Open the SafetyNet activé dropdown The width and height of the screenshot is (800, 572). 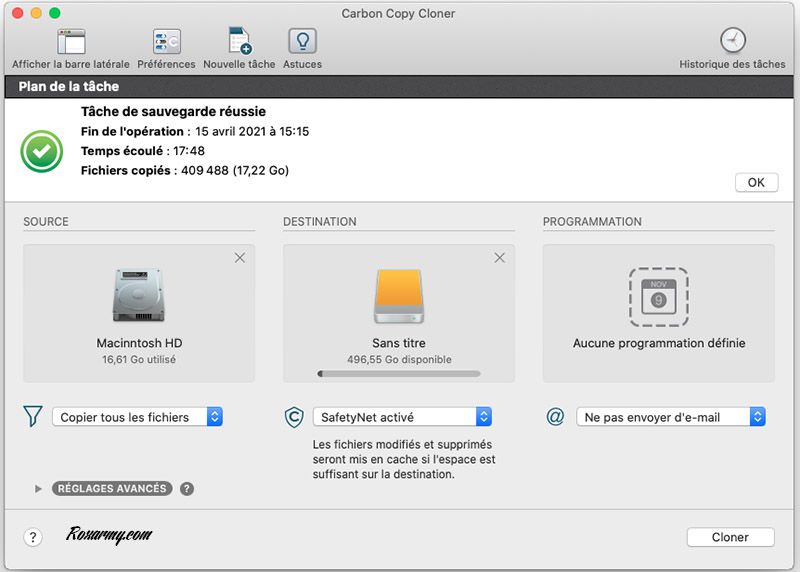point(401,417)
